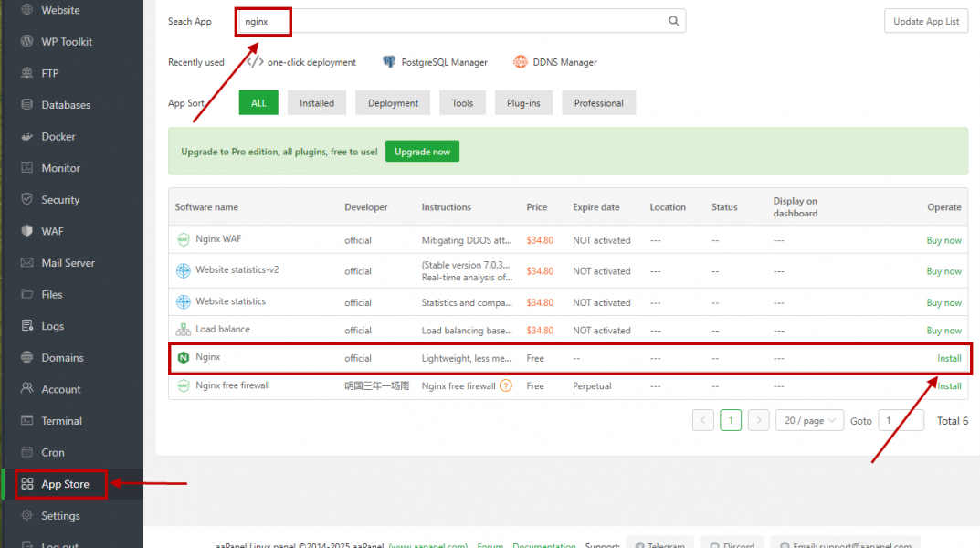Click the DDNS Manager icon
Screen dimensions: 980x548
click(520, 62)
